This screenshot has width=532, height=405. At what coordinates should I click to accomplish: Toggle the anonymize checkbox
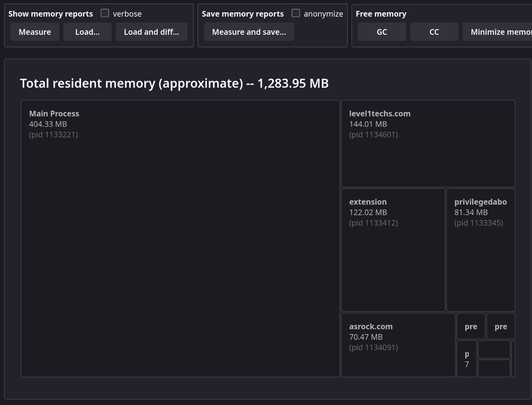[x=296, y=13]
